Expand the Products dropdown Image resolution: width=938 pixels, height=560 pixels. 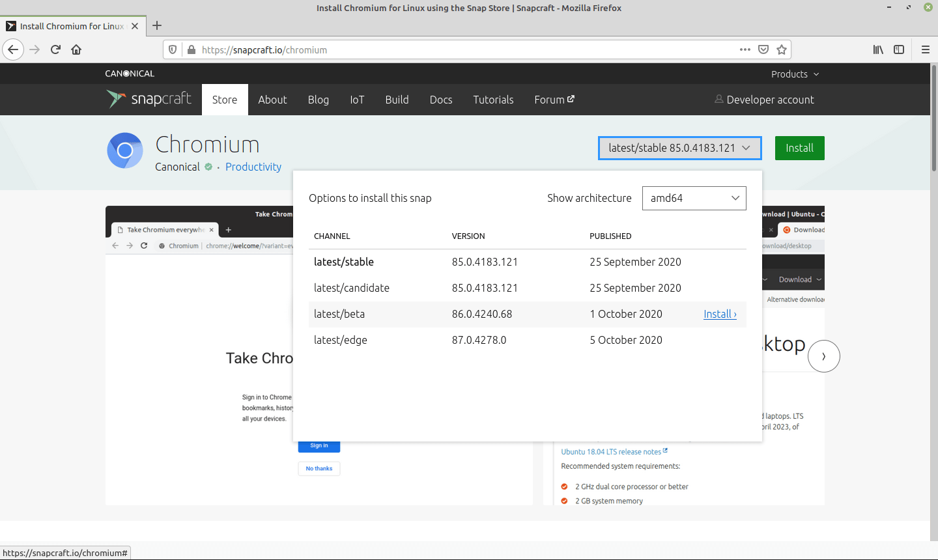coord(795,74)
